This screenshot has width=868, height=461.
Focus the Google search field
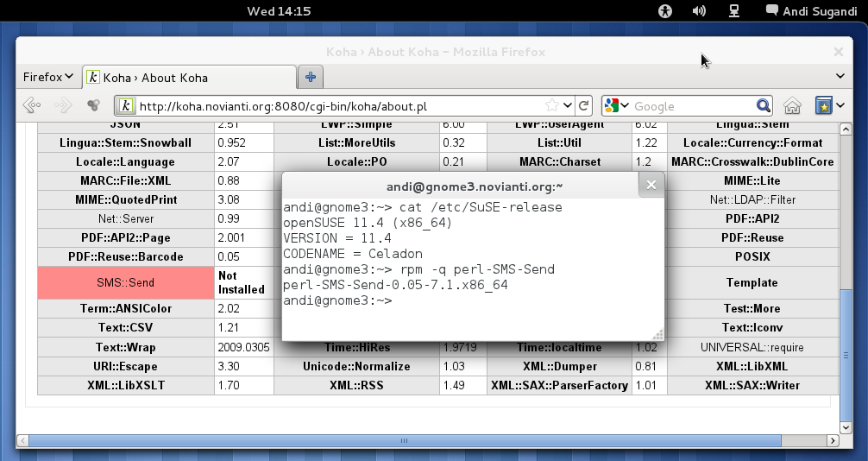pos(693,106)
